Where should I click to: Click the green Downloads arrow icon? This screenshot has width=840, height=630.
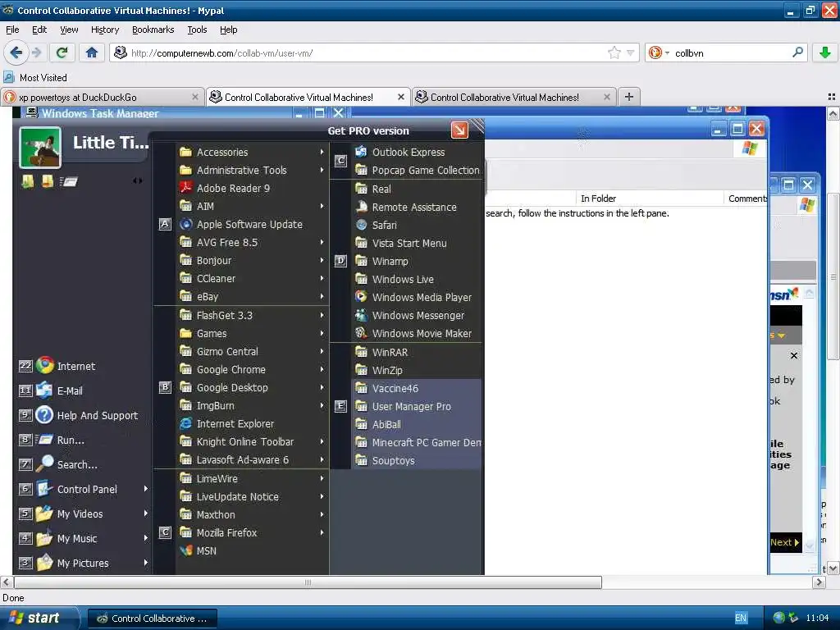click(x=825, y=52)
